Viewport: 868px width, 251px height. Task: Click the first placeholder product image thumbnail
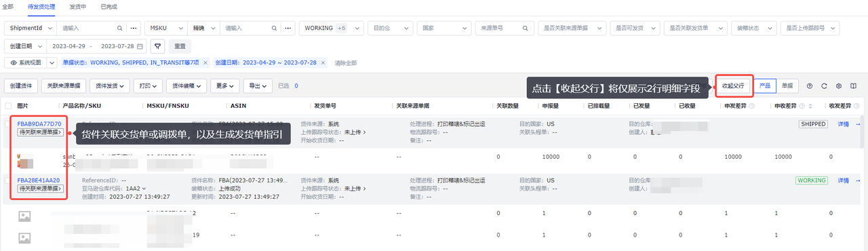click(x=24, y=216)
